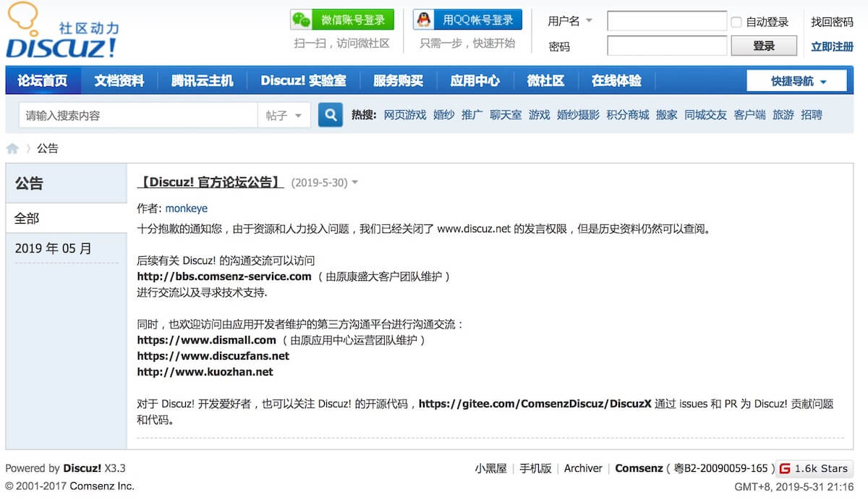Viewport: 868px width, 503px height.
Task: Click the QQ account login button
Action: pos(467,20)
